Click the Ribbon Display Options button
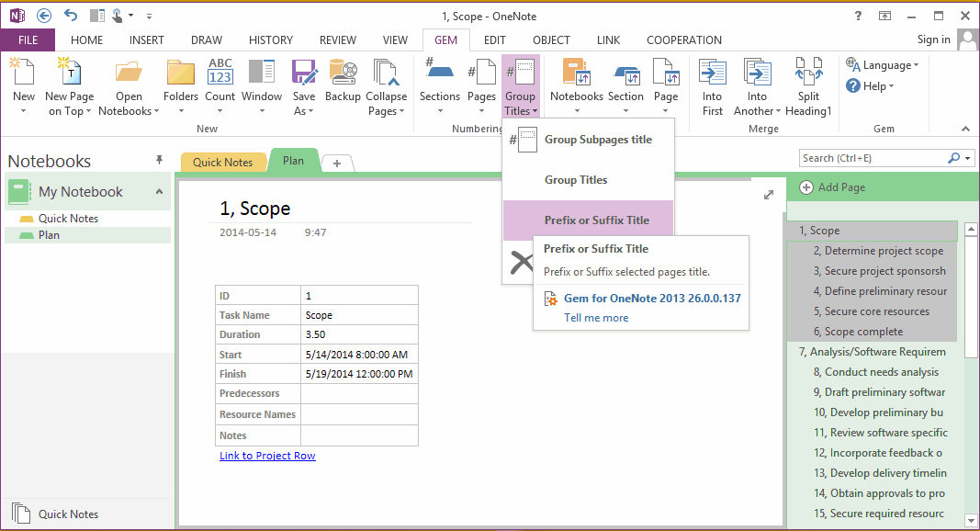The height and width of the screenshot is (531, 980). [x=885, y=16]
